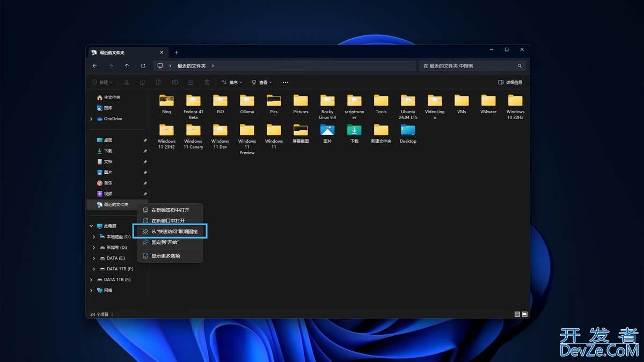Open the ISO folder
Viewport: 644px width, 362px height.
[x=220, y=105]
